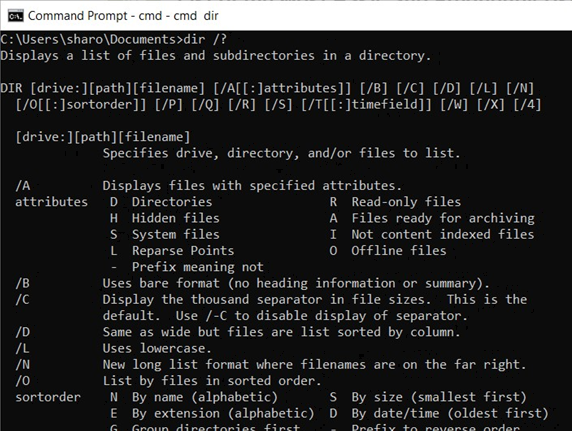
Task: Click the "A Files ready for archiving" entry
Action: pos(432,218)
